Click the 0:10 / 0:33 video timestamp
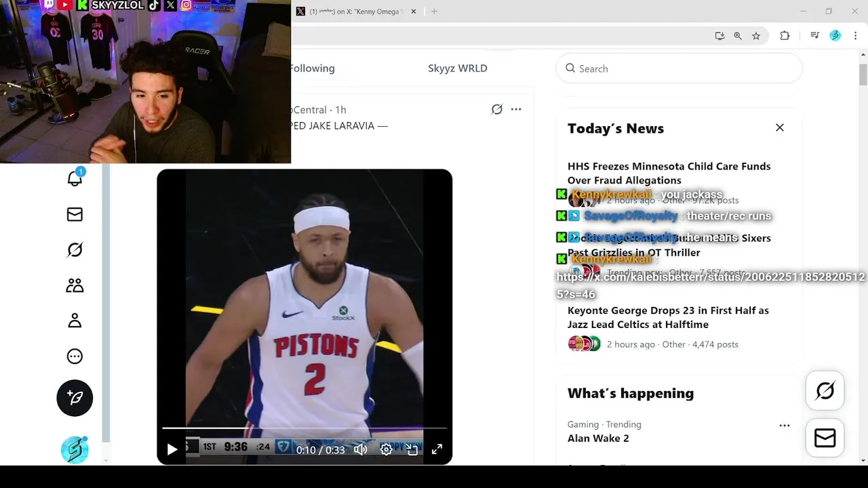The height and width of the screenshot is (488, 868). (320, 450)
